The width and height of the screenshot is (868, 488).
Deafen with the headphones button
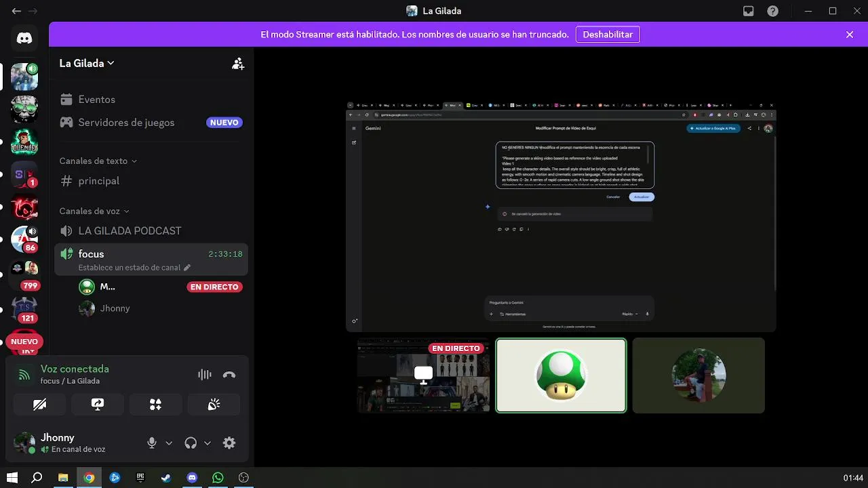pos(191,443)
